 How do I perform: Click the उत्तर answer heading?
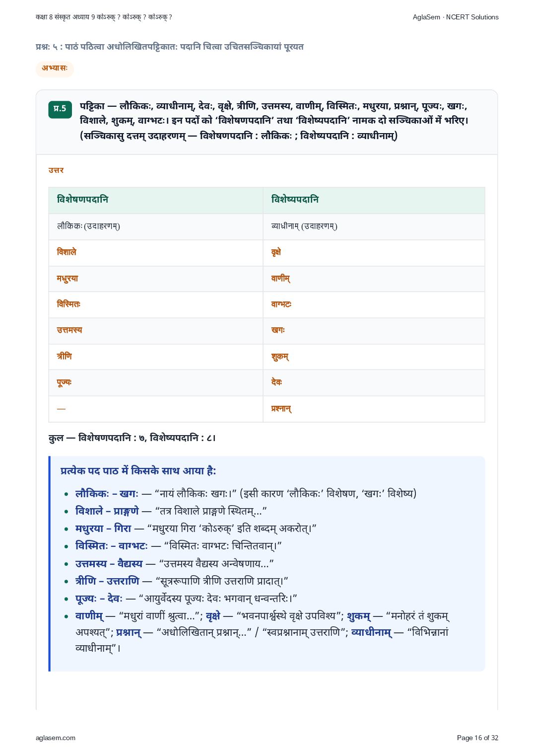[x=56, y=170]
